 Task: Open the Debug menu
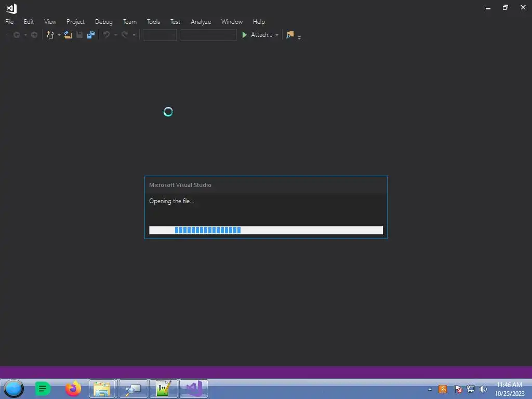[104, 22]
